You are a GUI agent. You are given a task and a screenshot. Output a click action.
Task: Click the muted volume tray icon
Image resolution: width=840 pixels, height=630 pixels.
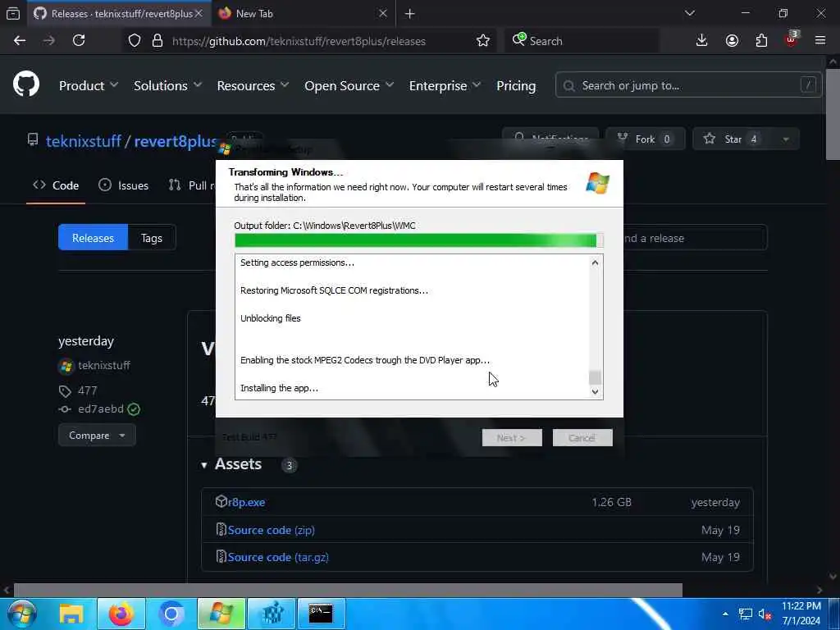(765, 614)
